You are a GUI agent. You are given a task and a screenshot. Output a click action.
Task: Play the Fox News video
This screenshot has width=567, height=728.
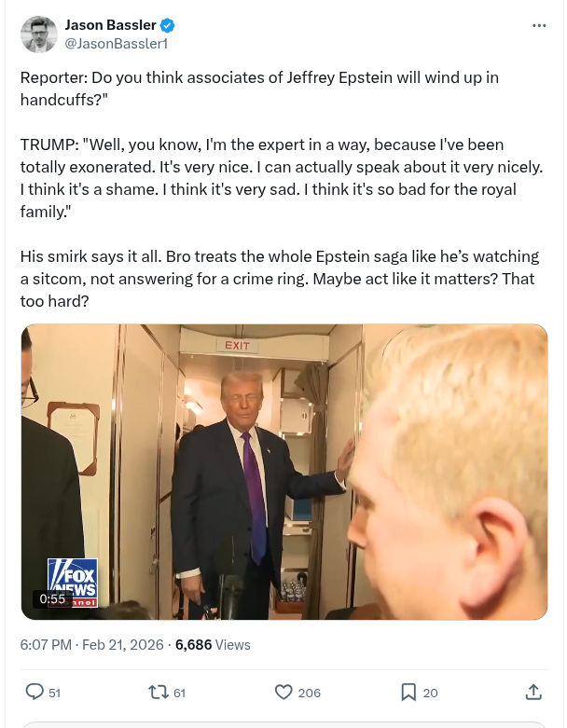(284, 472)
